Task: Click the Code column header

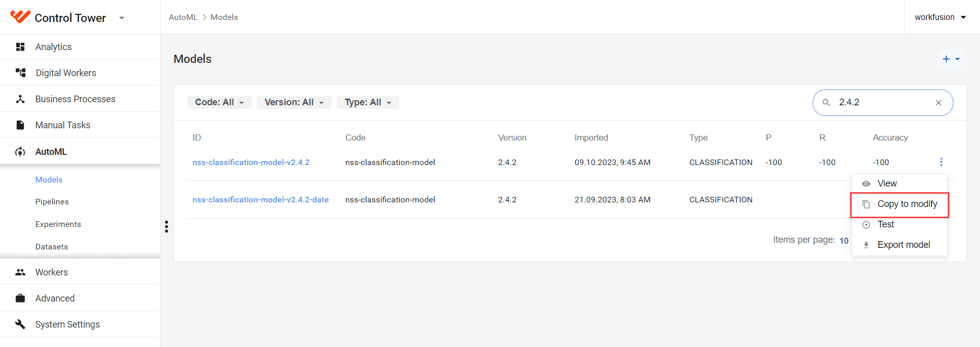Action: point(355,137)
